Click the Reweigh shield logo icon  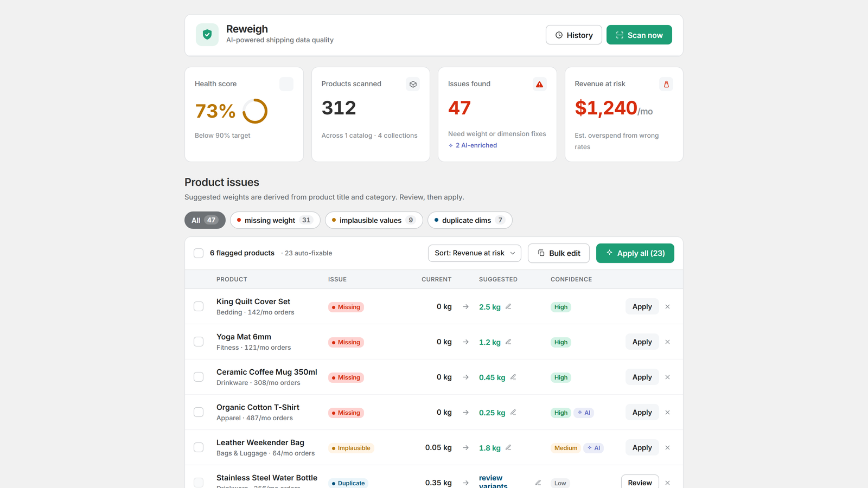pos(207,35)
